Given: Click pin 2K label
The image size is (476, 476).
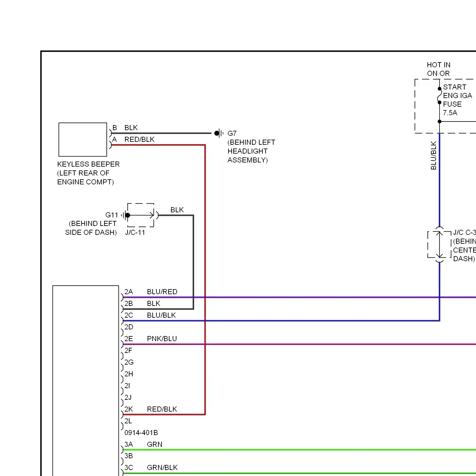Looking at the screenshot, I should [129, 409].
